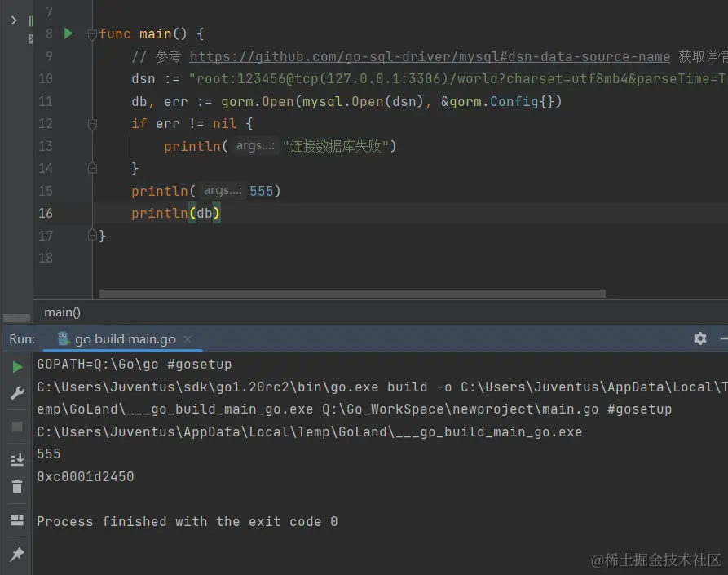This screenshot has height=575, width=728.
Task: Collapse the func main fold marker on line 8
Action: coord(92,34)
